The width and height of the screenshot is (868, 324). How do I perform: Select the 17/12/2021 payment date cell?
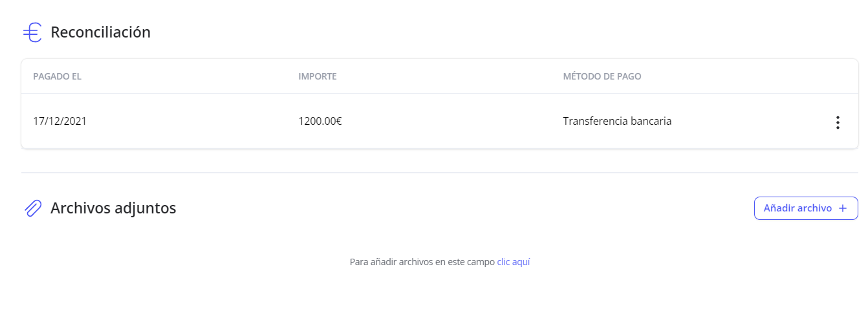click(x=60, y=121)
